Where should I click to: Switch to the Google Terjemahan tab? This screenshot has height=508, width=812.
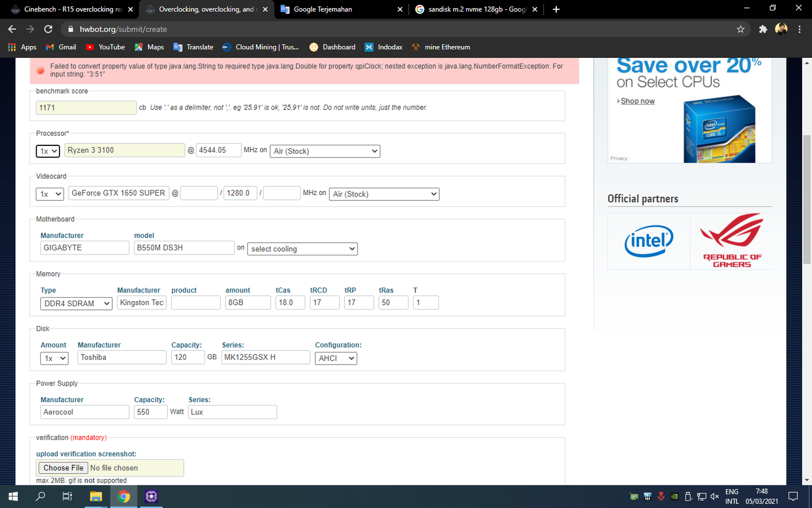(x=342, y=9)
